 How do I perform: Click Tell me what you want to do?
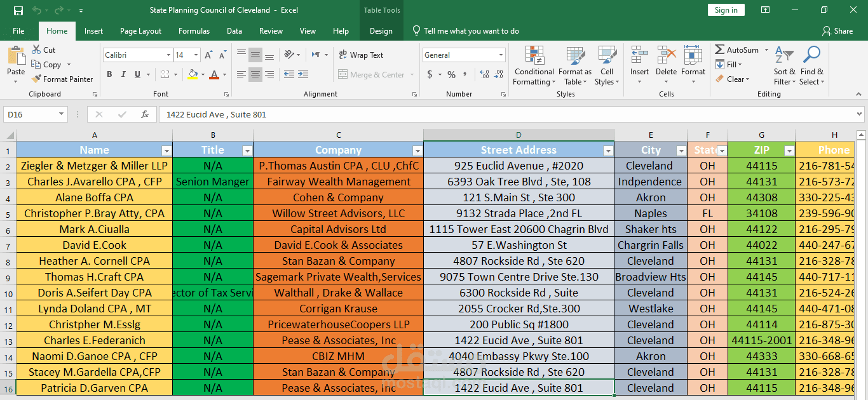[x=466, y=31]
